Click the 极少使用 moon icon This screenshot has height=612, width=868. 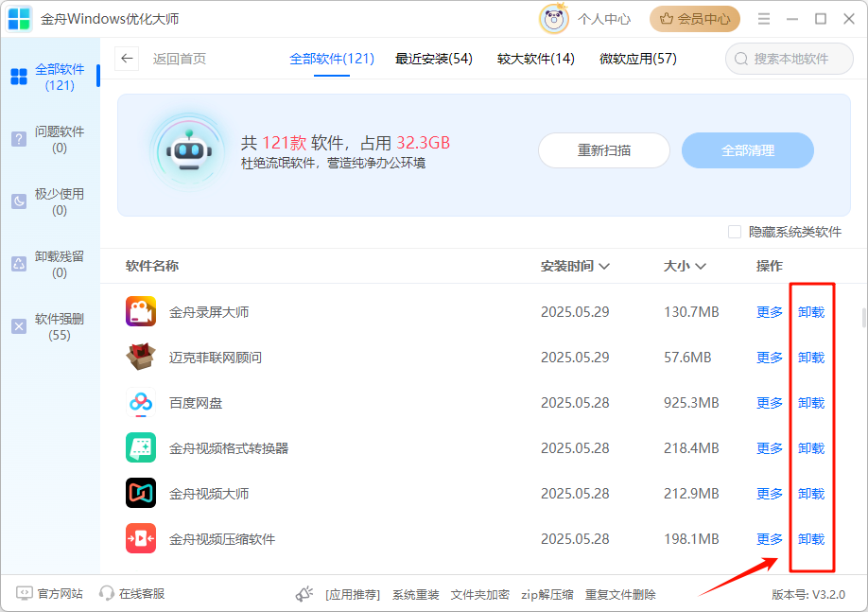[19, 201]
